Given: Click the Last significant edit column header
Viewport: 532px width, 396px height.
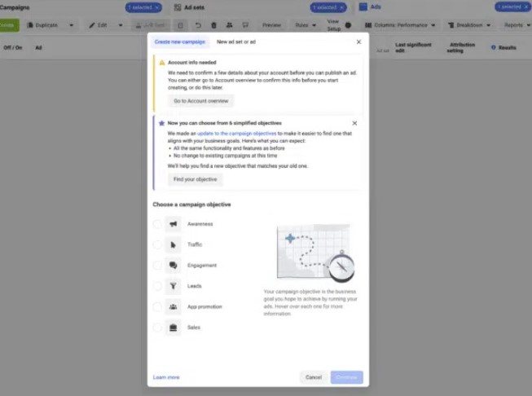Looking at the screenshot, I should [x=413, y=47].
